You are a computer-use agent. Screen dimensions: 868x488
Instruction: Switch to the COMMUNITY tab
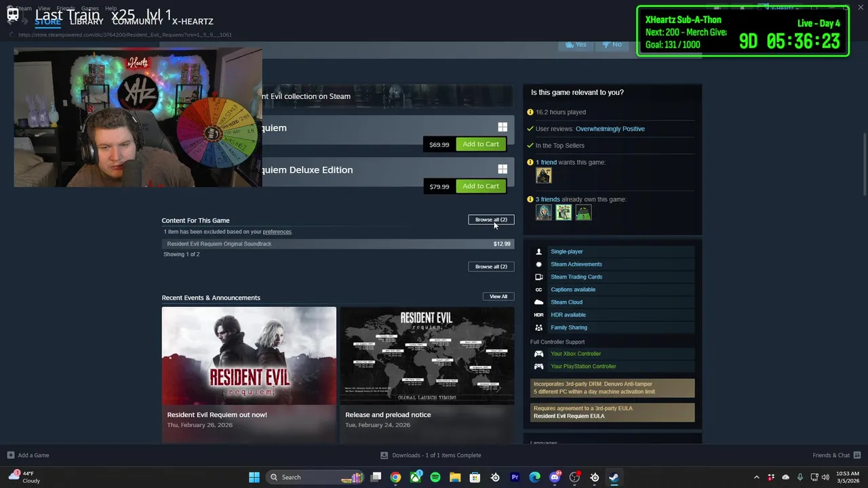point(138,22)
